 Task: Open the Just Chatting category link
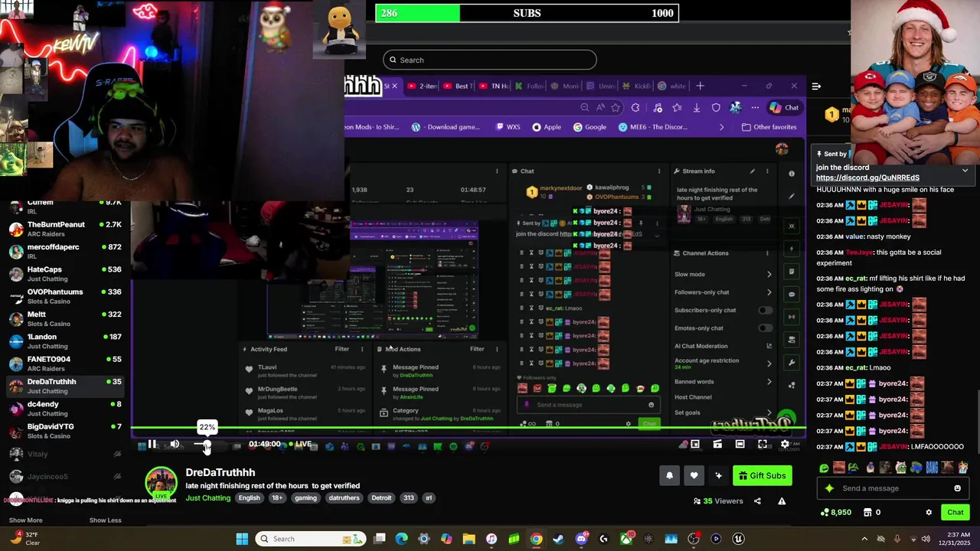pos(207,498)
